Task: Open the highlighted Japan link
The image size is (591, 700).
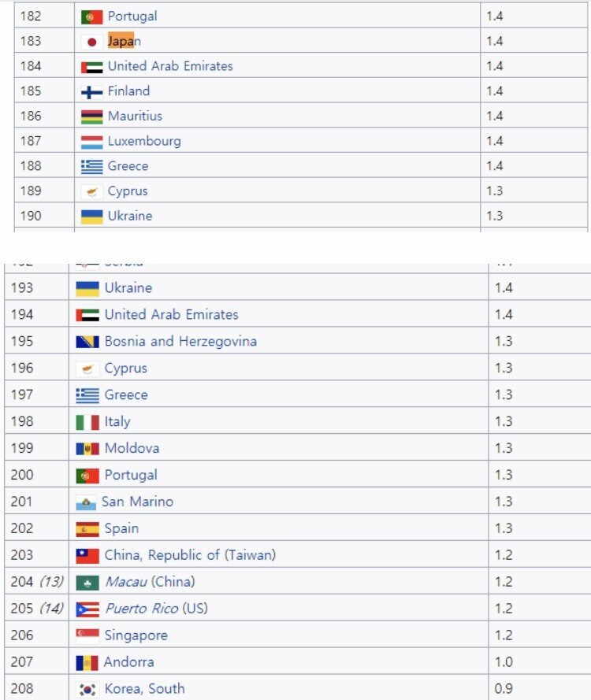Action: click(125, 42)
